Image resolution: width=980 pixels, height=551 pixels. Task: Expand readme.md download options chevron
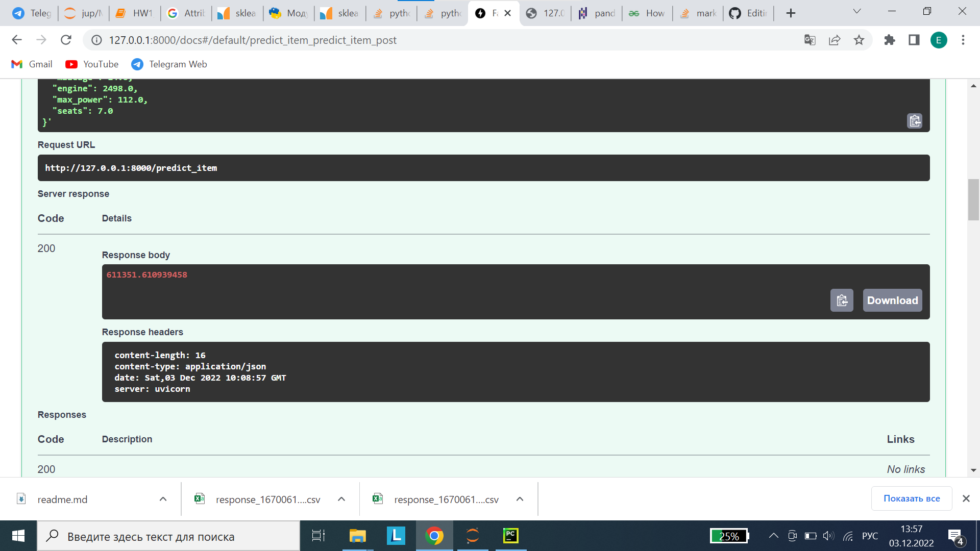(x=163, y=499)
